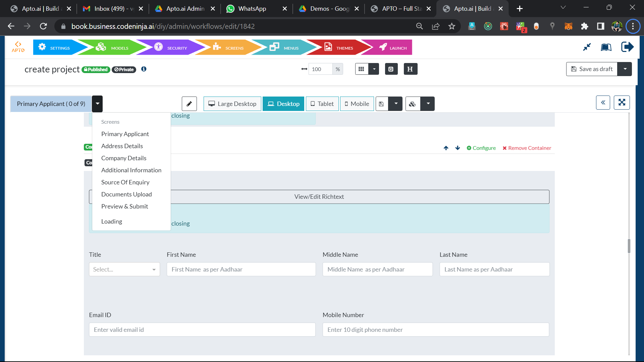Switch to Tablet preview mode
Viewport: 644px width, 362px height.
pyautogui.click(x=322, y=104)
